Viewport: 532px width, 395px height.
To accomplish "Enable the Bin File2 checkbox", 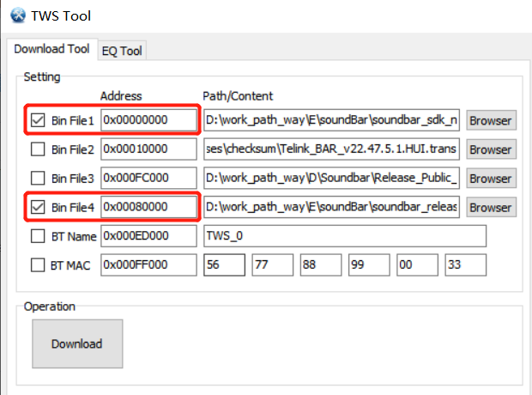I will 38,149.
